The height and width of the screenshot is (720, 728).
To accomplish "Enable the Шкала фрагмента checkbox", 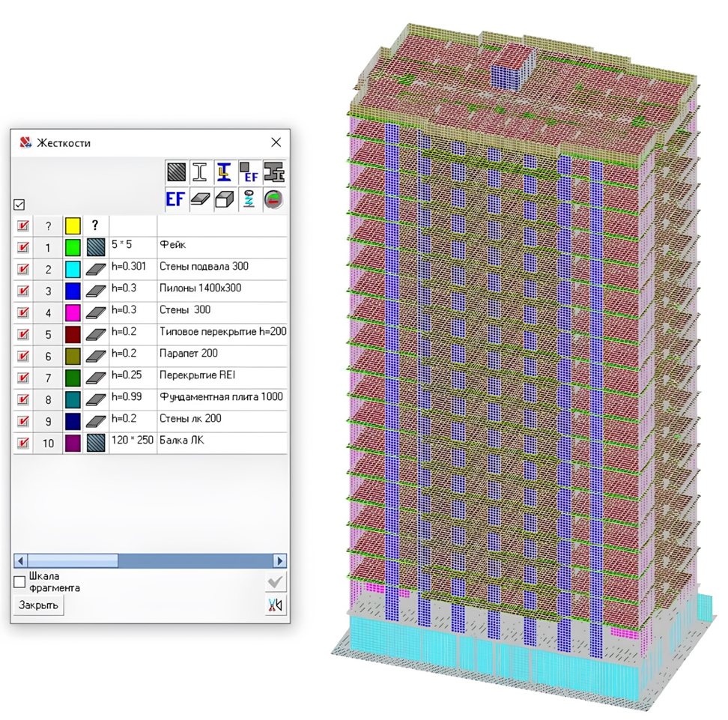I will [20, 582].
